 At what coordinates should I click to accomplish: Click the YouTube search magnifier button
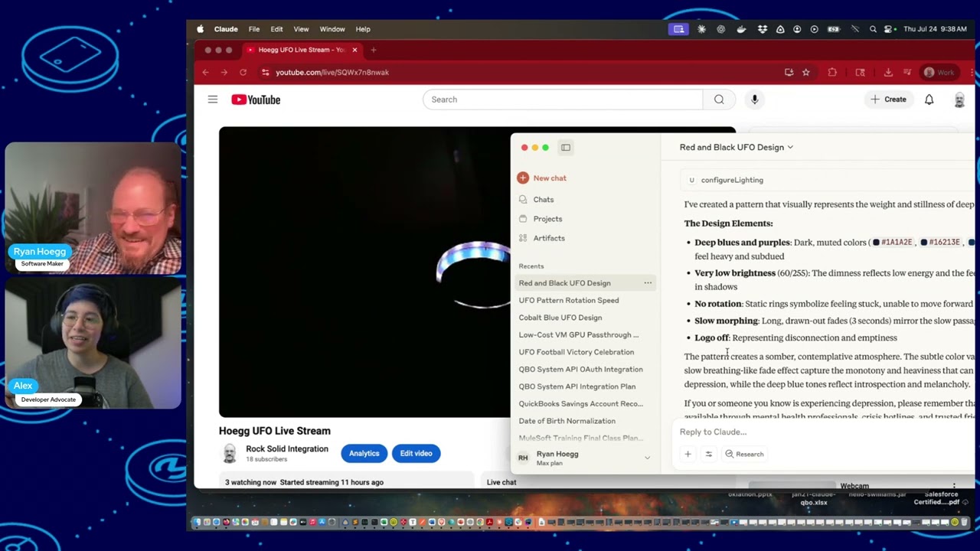tap(719, 99)
